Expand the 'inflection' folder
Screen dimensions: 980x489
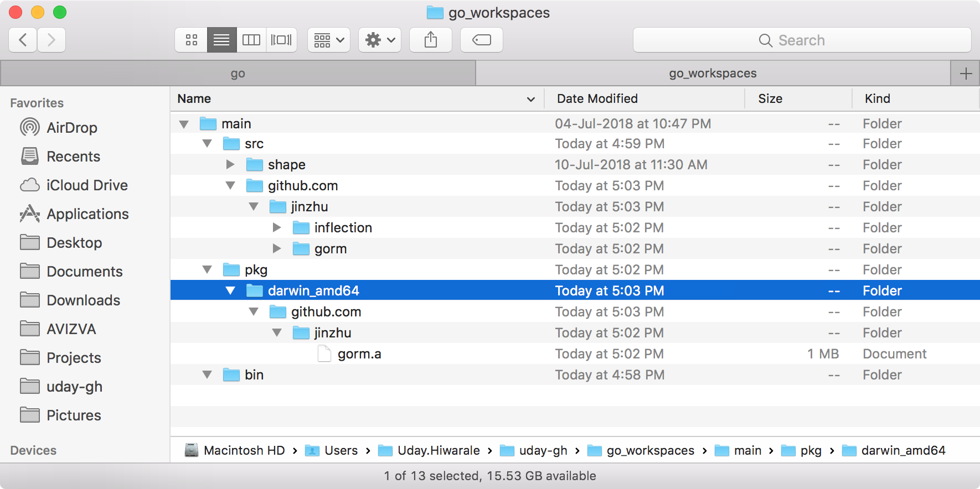coord(277,228)
